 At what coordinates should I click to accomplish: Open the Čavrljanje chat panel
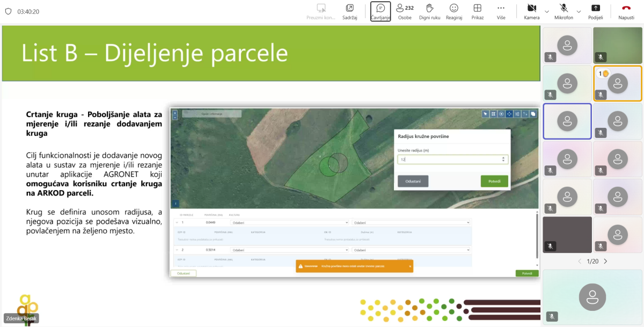(x=380, y=11)
